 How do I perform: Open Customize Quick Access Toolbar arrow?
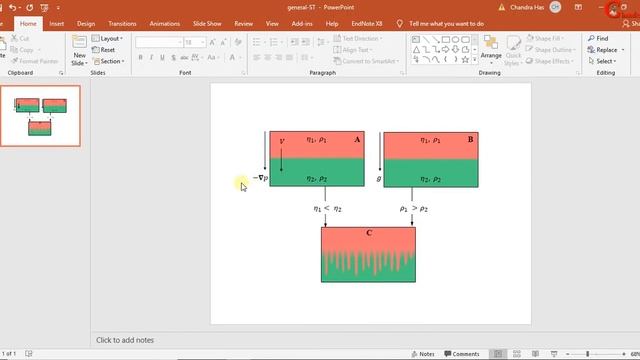pos(58,8)
